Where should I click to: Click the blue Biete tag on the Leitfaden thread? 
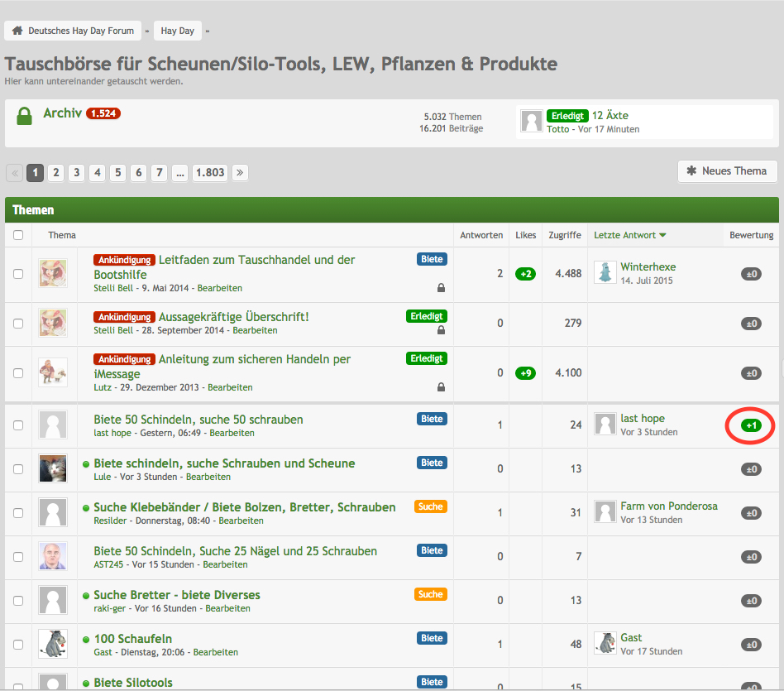click(x=432, y=259)
